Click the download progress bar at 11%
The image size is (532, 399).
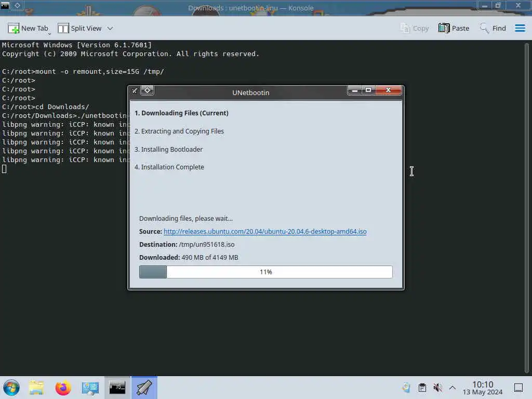coord(265,272)
